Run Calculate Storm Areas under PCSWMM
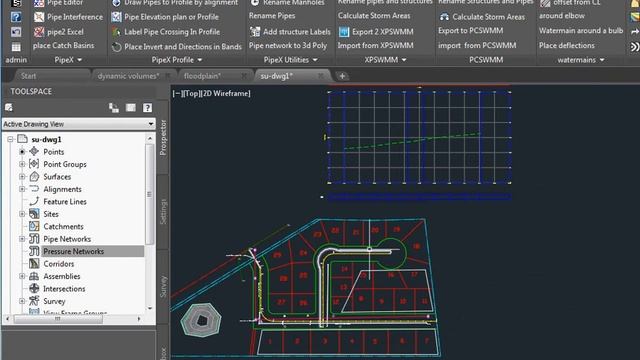Viewport: 640px width, 360px height. 482,17
